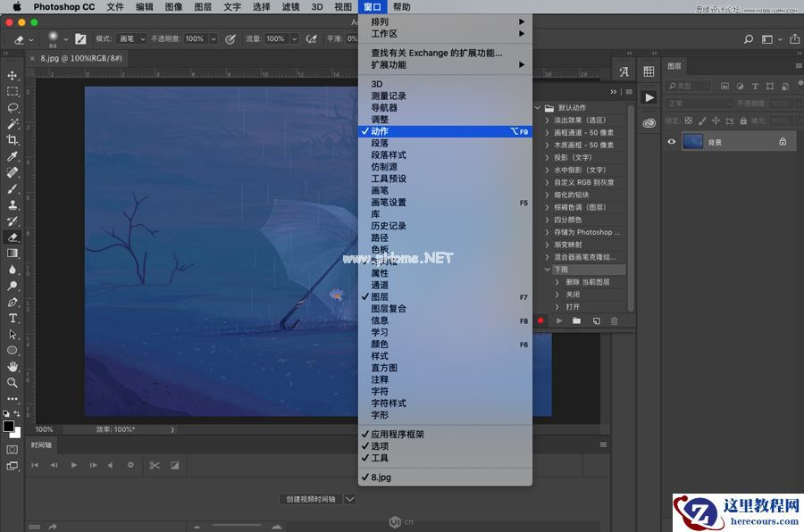Select the Rectangular Marquee tool
804x532 pixels.
tap(13, 92)
